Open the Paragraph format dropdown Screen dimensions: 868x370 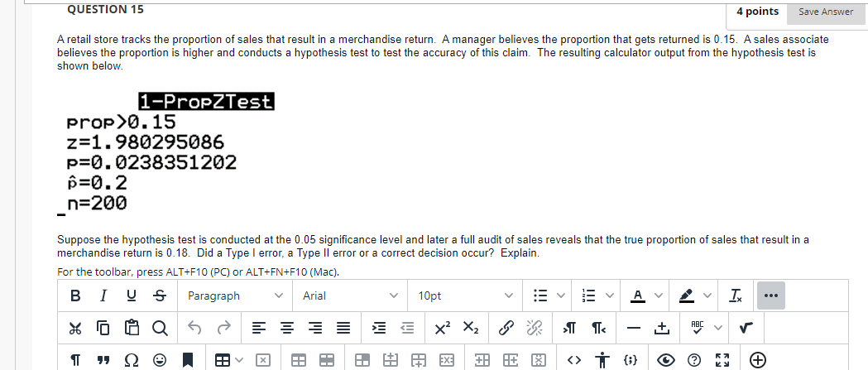pyautogui.click(x=235, y=296)
